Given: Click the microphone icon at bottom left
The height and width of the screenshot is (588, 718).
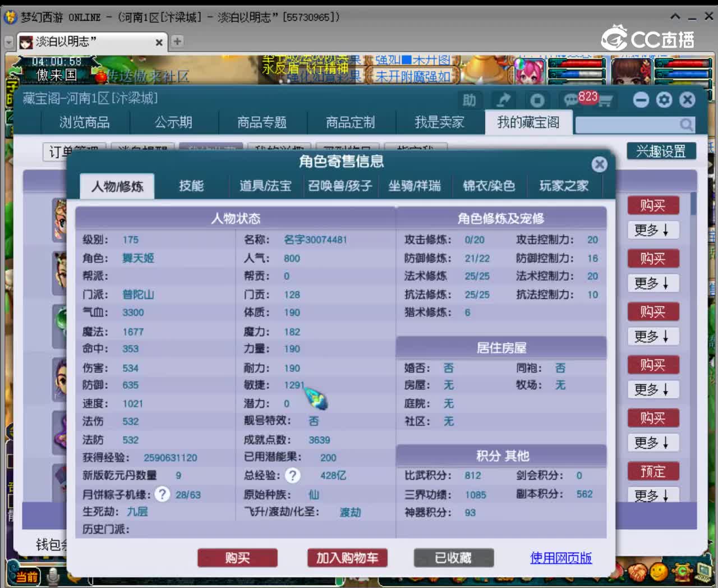Looking at the screenshot, I should [x=54, y=576].
